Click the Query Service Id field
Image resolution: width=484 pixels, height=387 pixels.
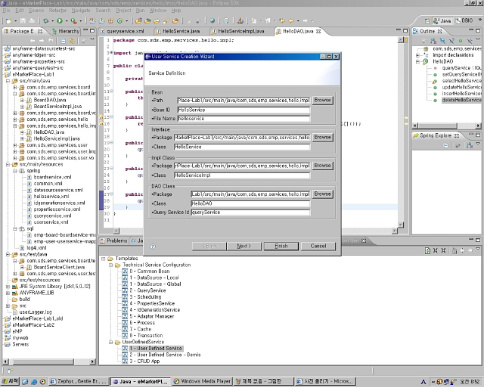click(250, 212)
